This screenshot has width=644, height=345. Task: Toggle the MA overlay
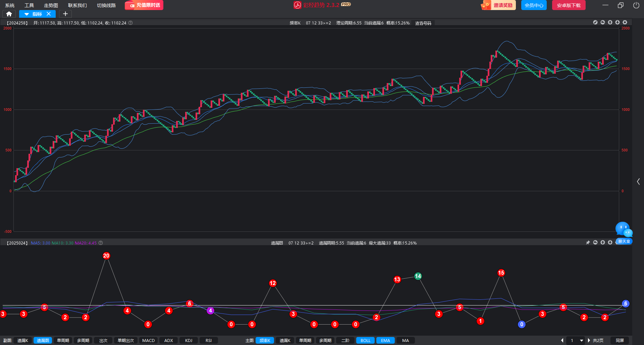[x=406, y=340]
